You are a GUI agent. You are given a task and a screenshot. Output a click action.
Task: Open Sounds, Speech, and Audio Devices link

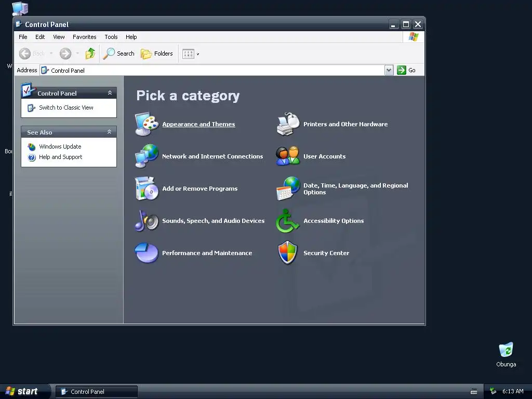click(214, 221)
